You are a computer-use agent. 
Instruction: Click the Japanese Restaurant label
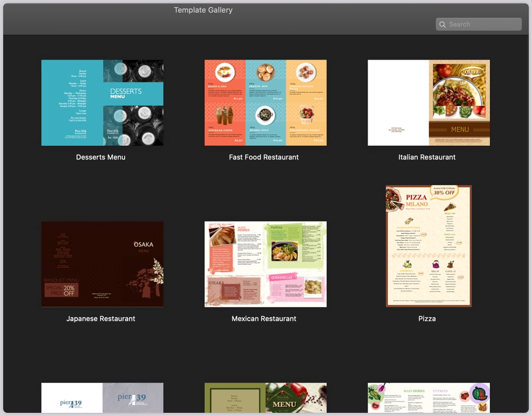101,318
